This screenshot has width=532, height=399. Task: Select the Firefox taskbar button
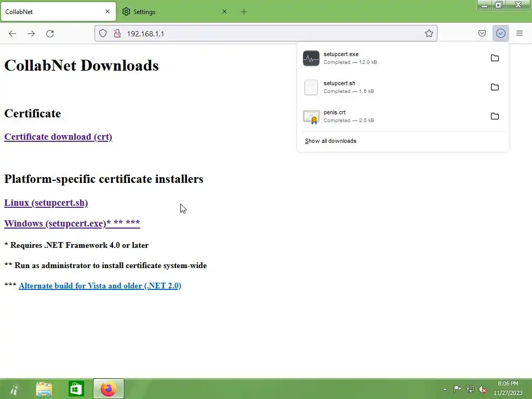[x=109, y=389]
